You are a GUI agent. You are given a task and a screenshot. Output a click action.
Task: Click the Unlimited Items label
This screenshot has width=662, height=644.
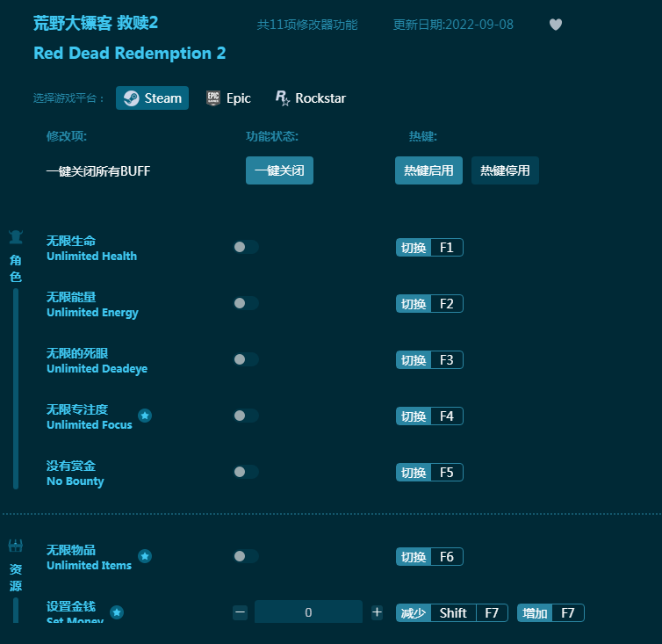(89, 557)
